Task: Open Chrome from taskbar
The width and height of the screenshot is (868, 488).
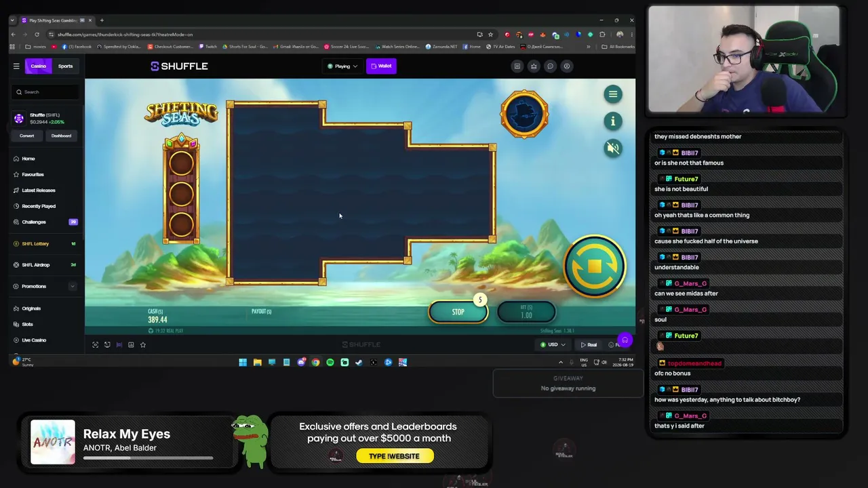Action: click(315, 363)
